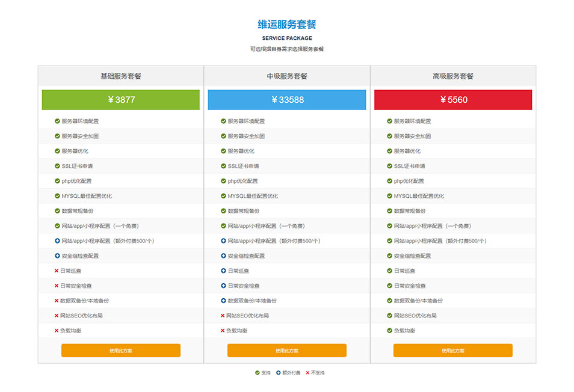Click green check icon beside 负载均衡 in advanced package
The height and width of the screenshot is (392, 574).
(x=390, y=330)
